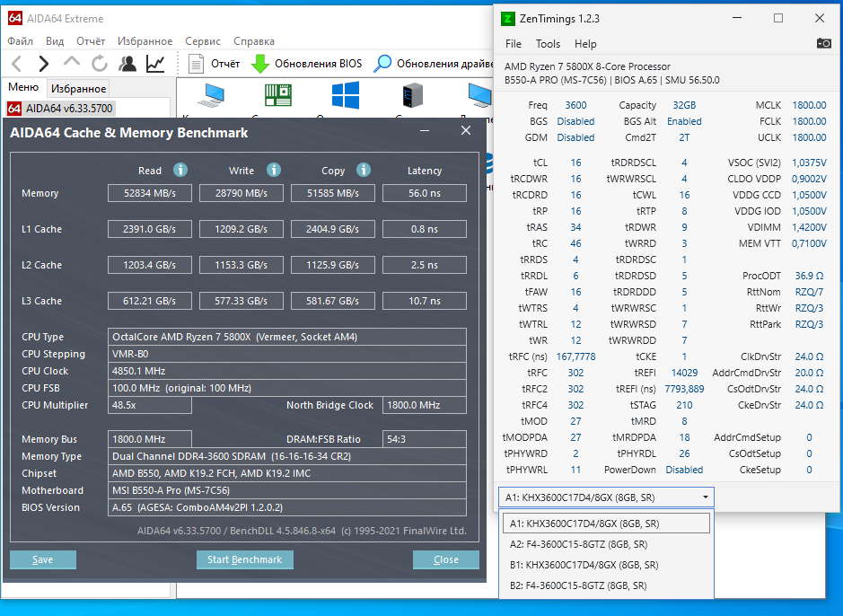Viewport: 843px width, 616px height.
Task: Click the green BIOS update arrow icon
Action: point(260,64)
